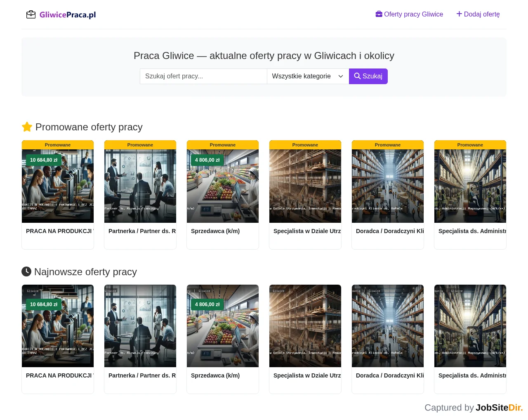Click newest Partnerka / Partner ds. title
The height and width of the screenshot is (420, 528).
(x=142, y=375)
